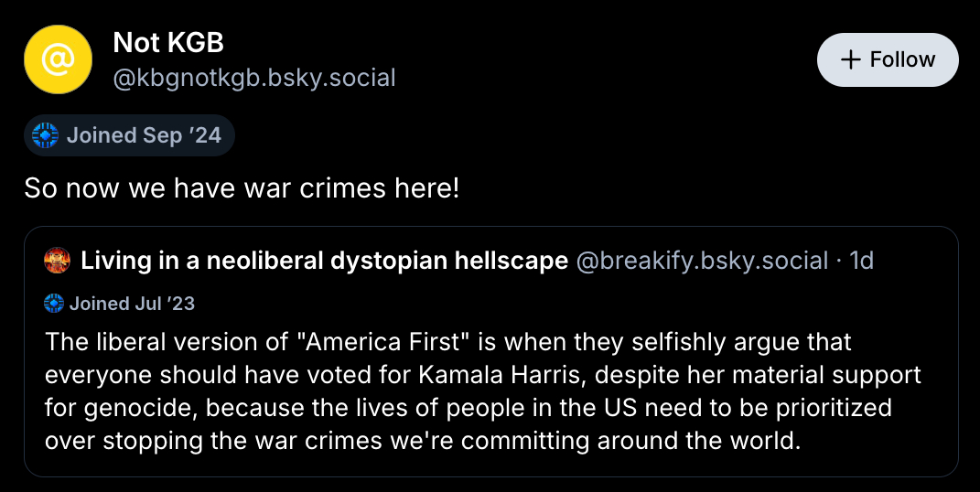Click the Joined Sep '24 label text
Image resolution: width=980 pixels, height=492 pixels.
[144, 135]
